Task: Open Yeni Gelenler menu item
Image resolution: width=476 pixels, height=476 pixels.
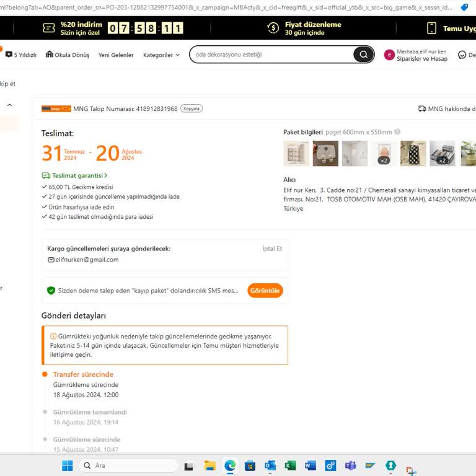Action: tap(116, 55)
